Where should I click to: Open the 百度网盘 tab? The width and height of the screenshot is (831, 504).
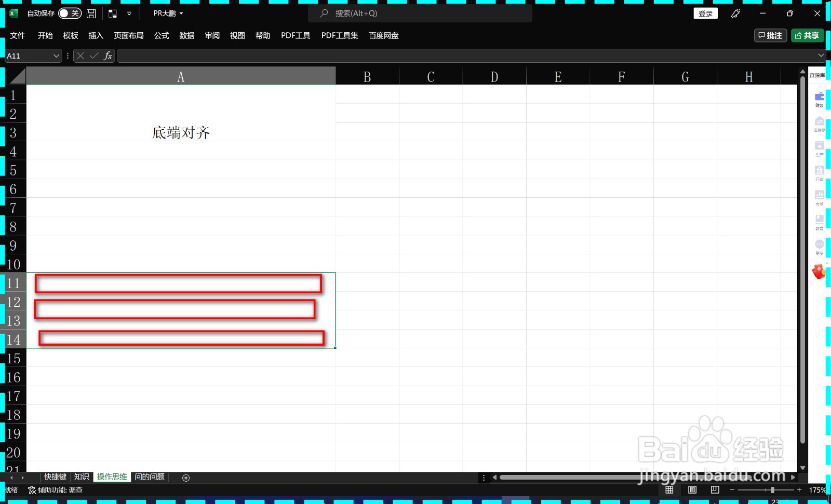(x=384, y=35)
